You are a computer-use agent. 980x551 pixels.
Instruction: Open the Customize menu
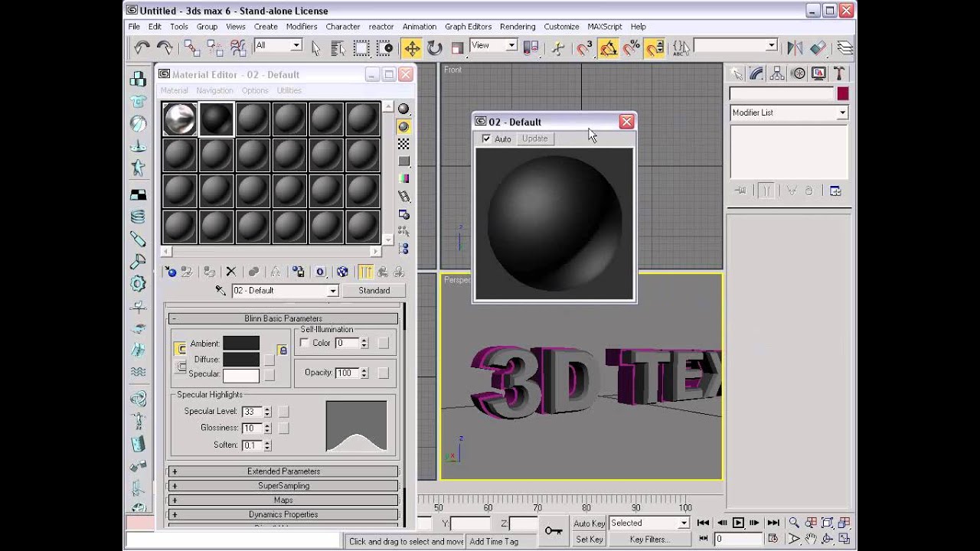pos(561,27)
